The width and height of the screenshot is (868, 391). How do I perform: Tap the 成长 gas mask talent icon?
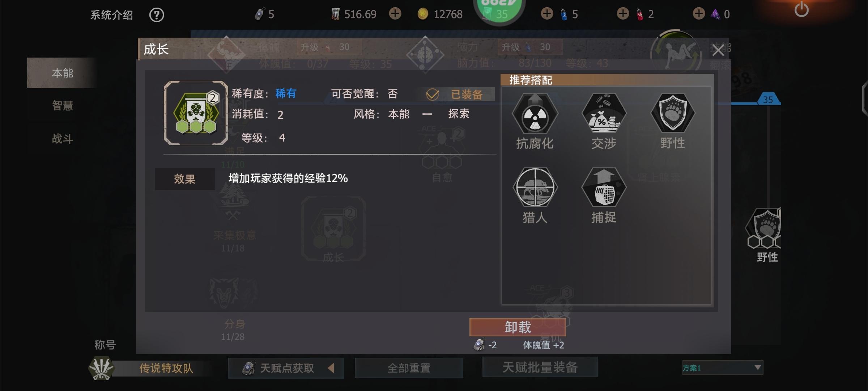click(196, 113)
